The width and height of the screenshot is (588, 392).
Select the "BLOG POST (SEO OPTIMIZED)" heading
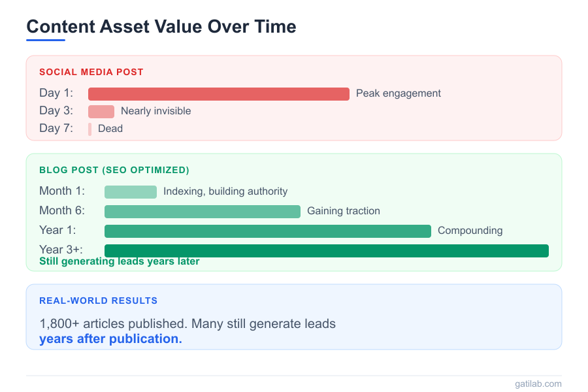(114, 171)
